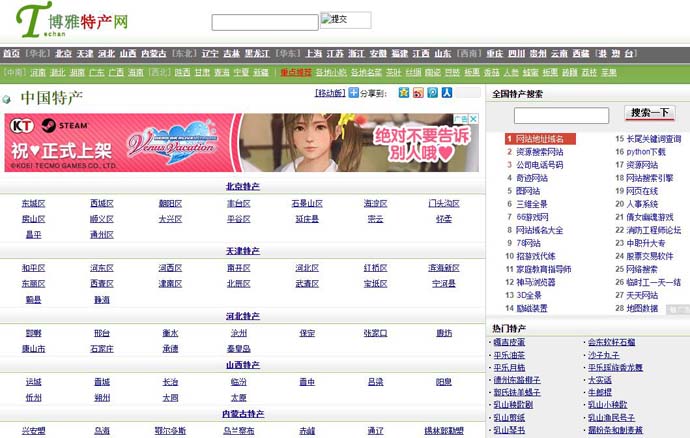Open 新疆 in the green nav bar
This screenshot has width=690, height=438.
pyautogui.click(x=261, y=72)
